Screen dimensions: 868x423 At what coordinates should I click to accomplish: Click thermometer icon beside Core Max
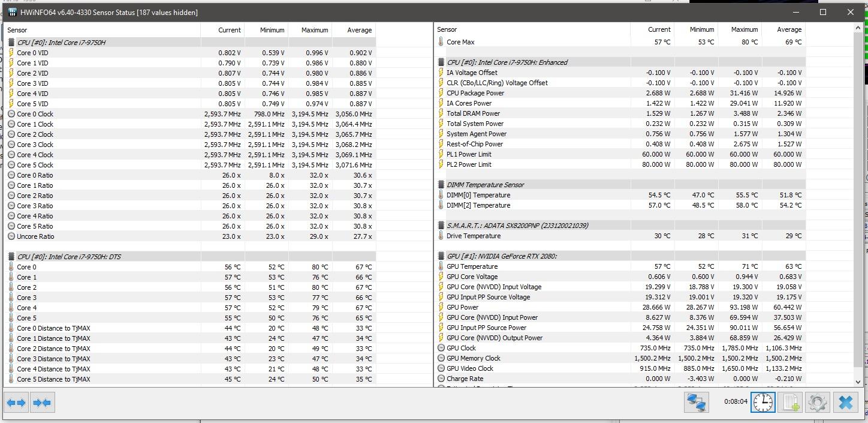pos(441,42)
